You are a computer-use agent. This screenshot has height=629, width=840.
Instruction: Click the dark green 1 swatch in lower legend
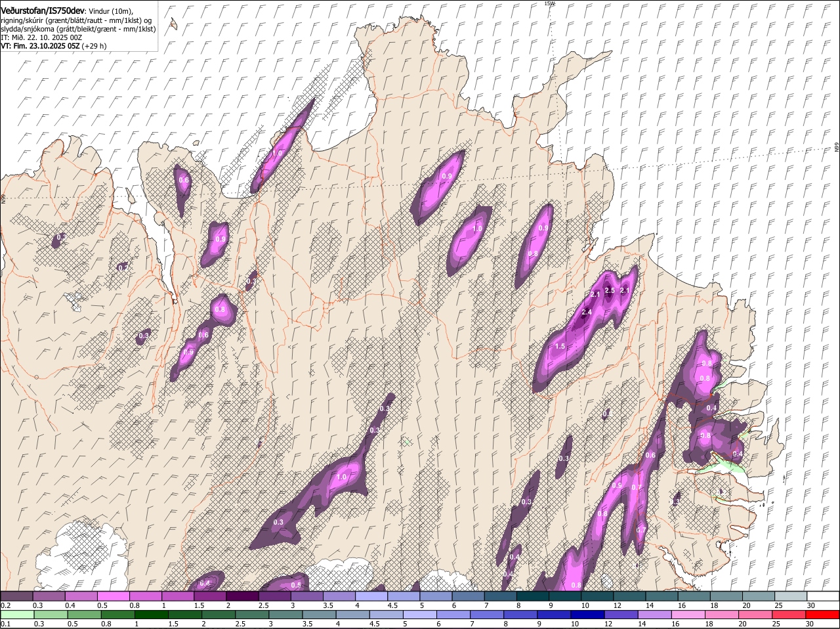151,615
